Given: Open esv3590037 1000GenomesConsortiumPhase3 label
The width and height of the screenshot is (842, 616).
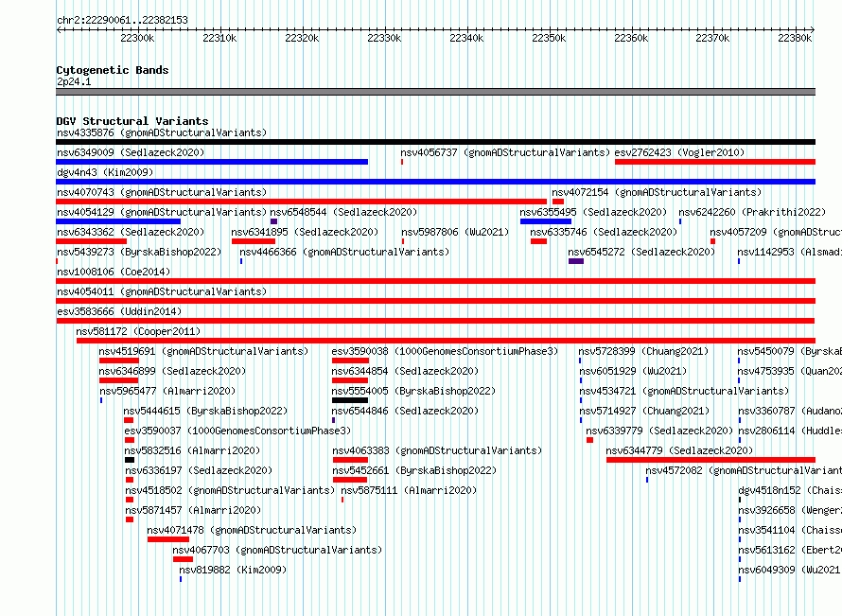Looking at the screenshot, I should pyautogui.click(x=237, y=431).
